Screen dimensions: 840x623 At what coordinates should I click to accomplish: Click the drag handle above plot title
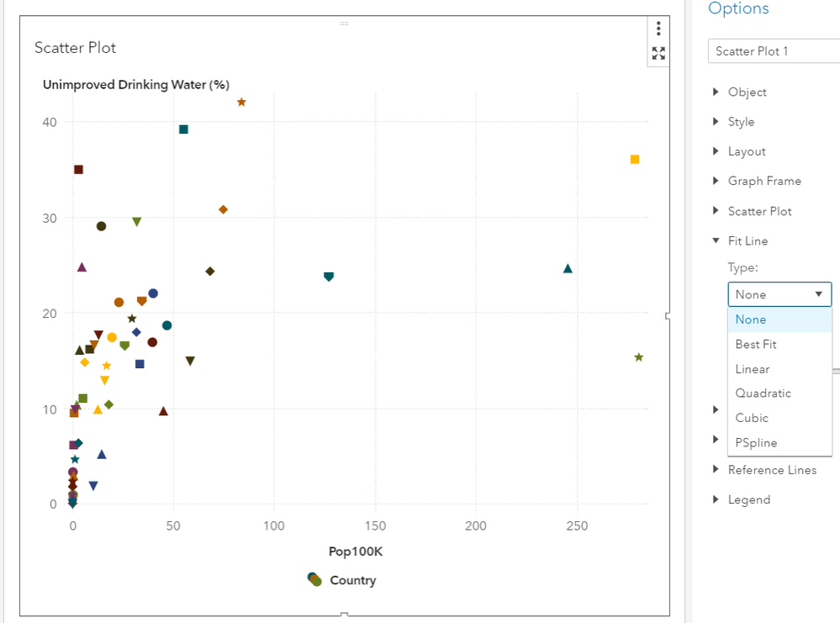pyautogui.click(x=344, y=24)
